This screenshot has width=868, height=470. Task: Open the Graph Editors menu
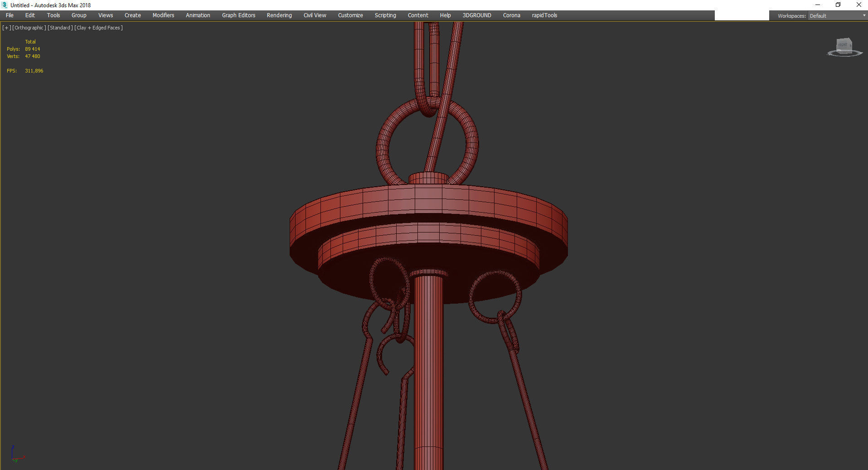coord(238,15)
